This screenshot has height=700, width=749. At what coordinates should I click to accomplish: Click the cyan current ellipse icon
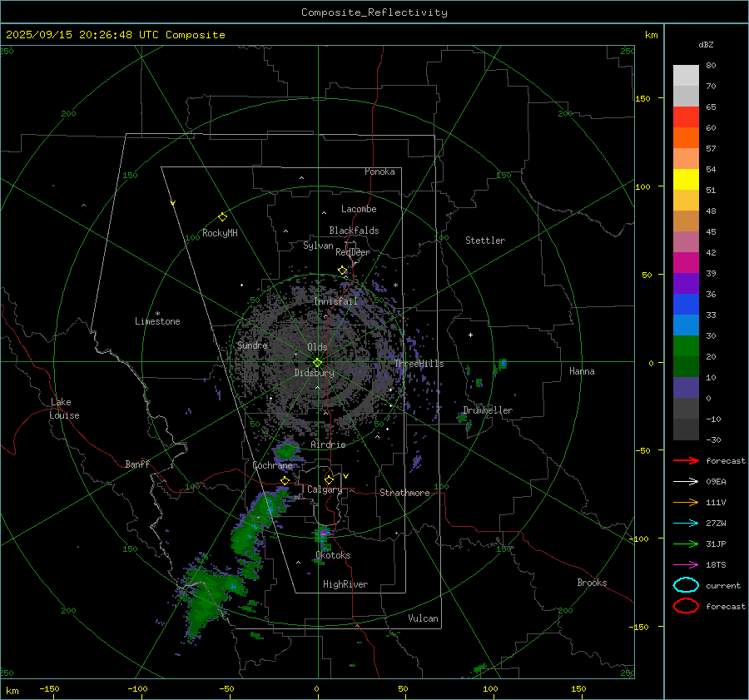coord(686,585)
